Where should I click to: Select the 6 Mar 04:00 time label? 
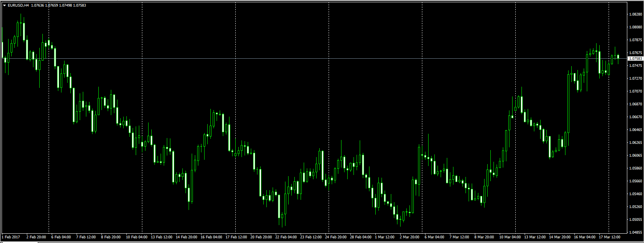pos(434,237)
